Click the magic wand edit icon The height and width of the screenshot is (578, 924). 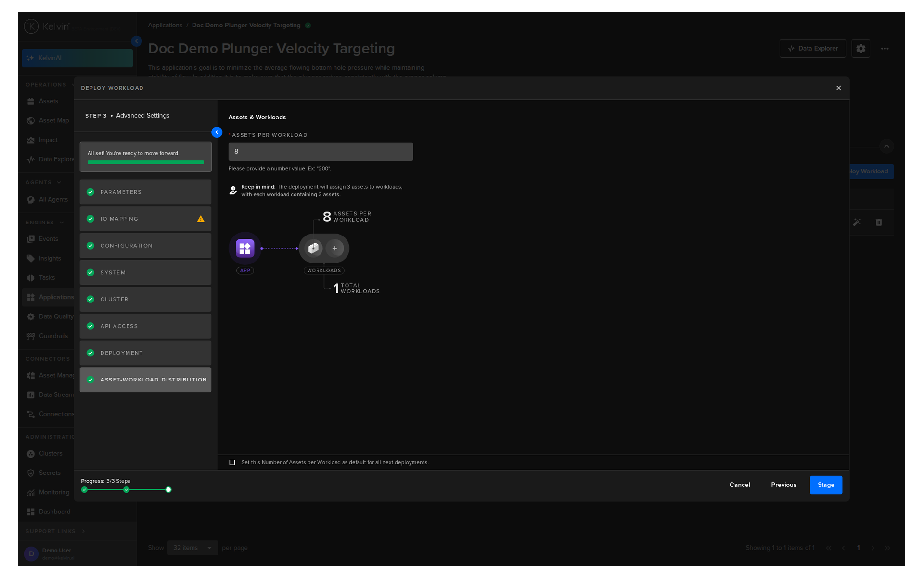[857, 222]
